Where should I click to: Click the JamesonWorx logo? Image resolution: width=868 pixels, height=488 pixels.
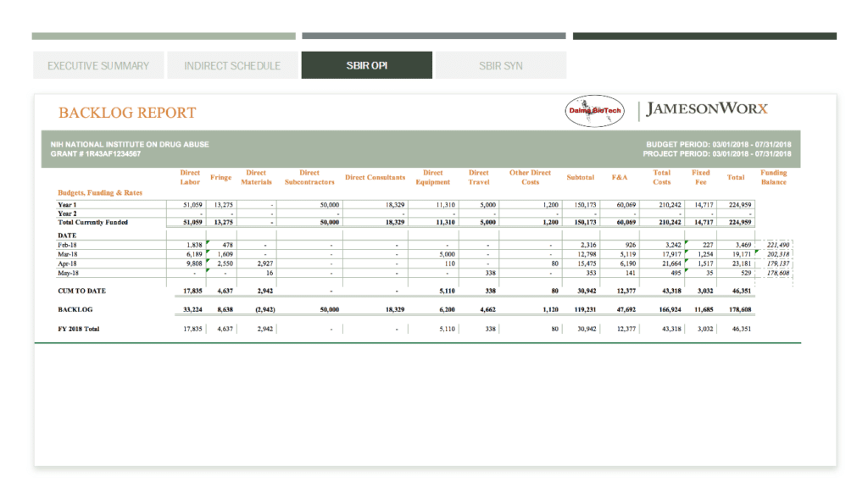pos(707,109)
